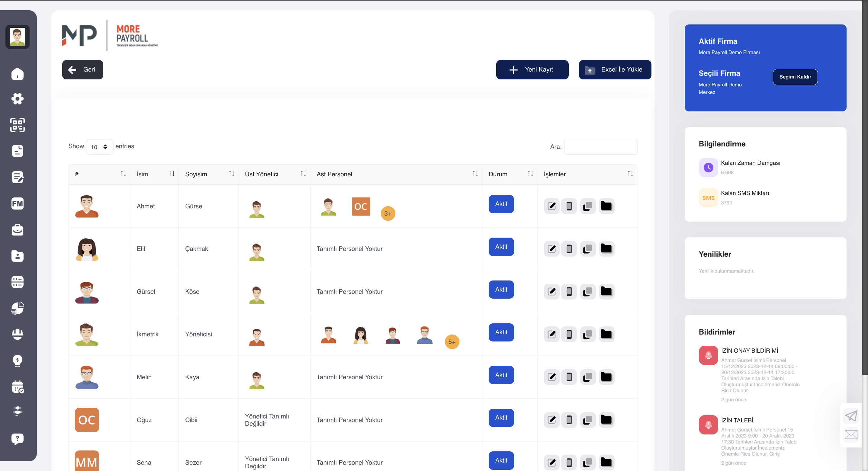This screenshot has width=868, height=471.
Task: Toggle Aktif status for Oğuz Cibii
Action: [501, 418]
